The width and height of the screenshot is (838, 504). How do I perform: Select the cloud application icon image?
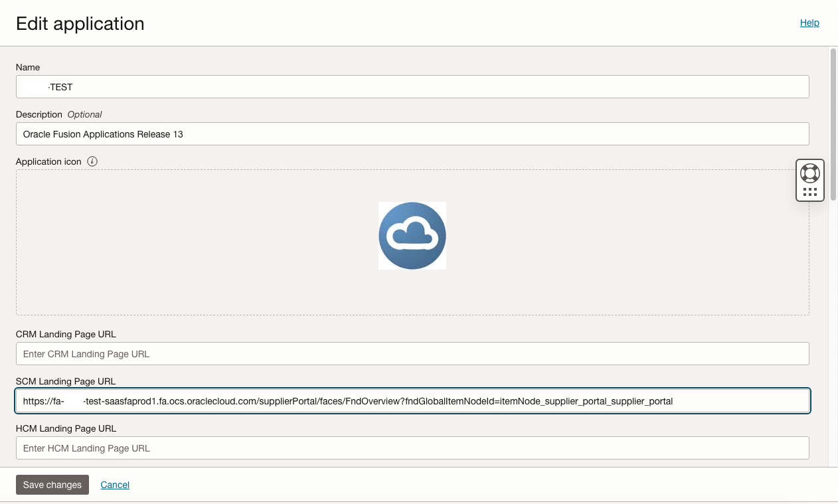coord(412,236)
